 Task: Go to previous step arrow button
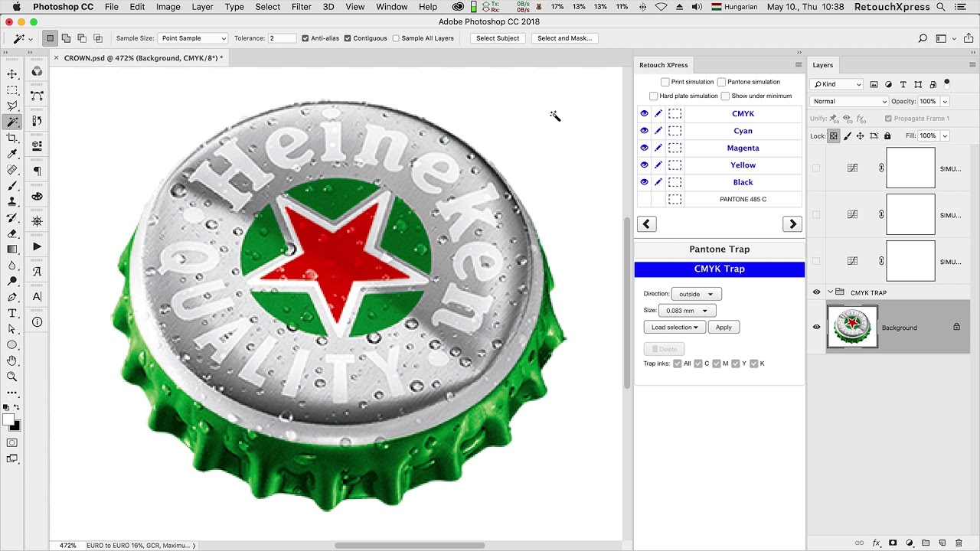(647, 224)
